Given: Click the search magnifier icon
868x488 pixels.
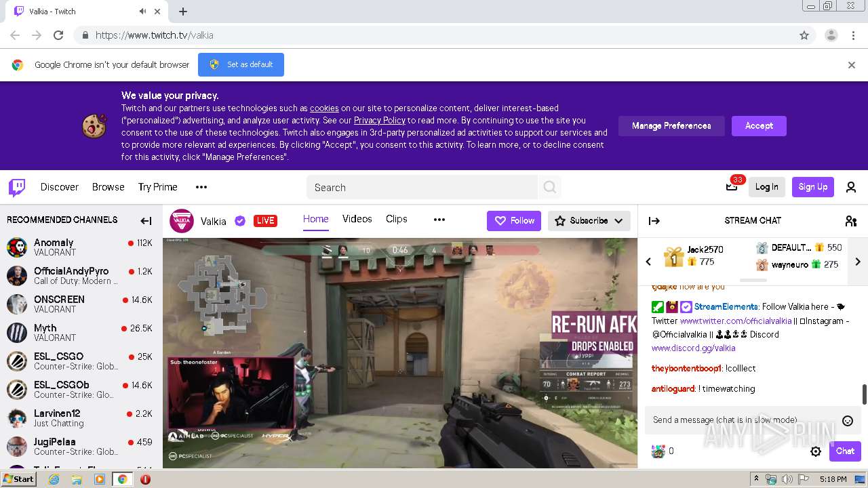Looking at the screenshot, I should pos(550,187).
